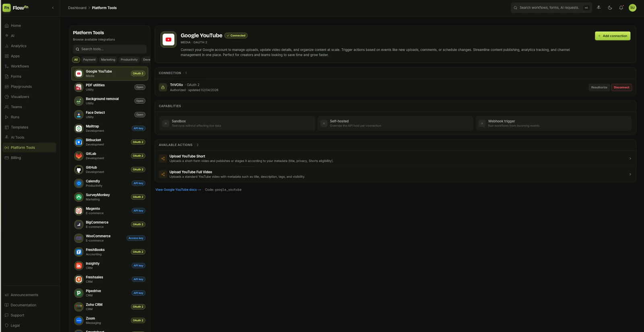Screen dimensions: 644x332
Task: Select the Zoho CRM tool
Action: click(x=109, y=307)
